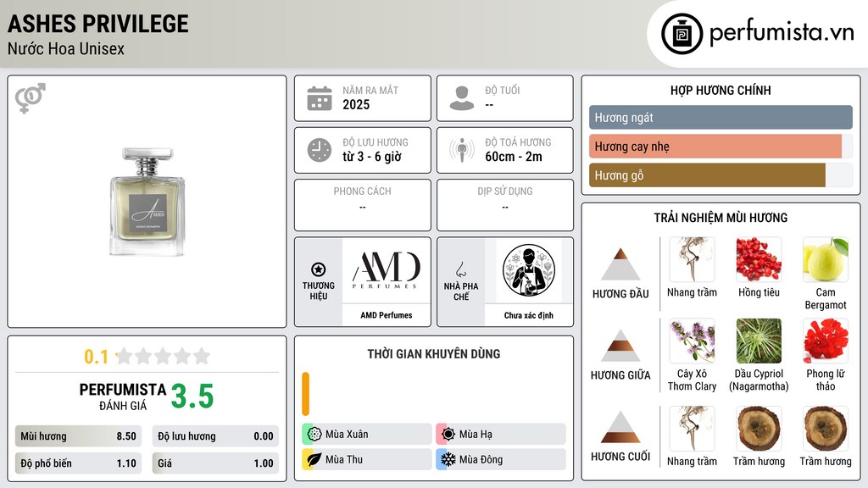Image resolution: width=868 pixels, height=488 pixels.
Task: Click the unisex gender symbol icon
Action: (31, 98)
